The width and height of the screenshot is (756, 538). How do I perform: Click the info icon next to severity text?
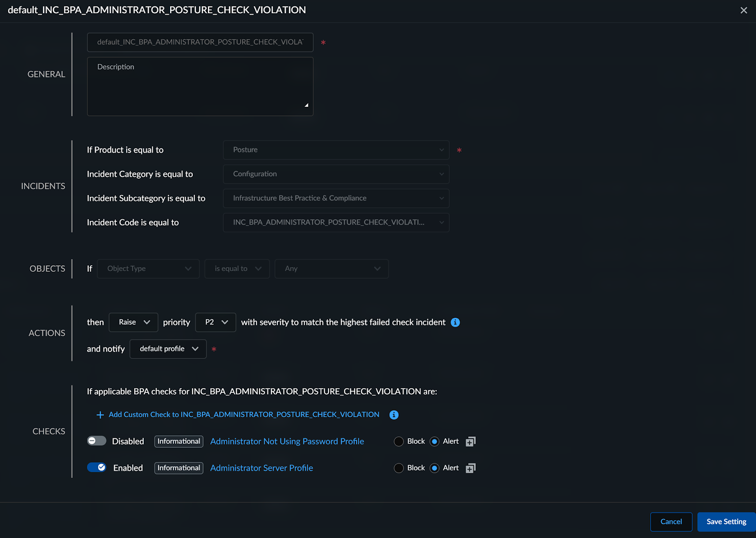pyautogui.click(x=455, y=322)
